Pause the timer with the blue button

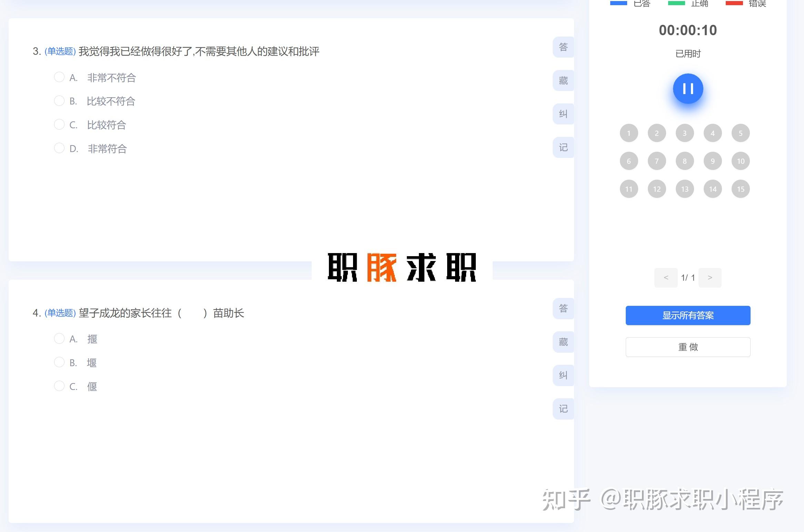(x=688, y=89)
